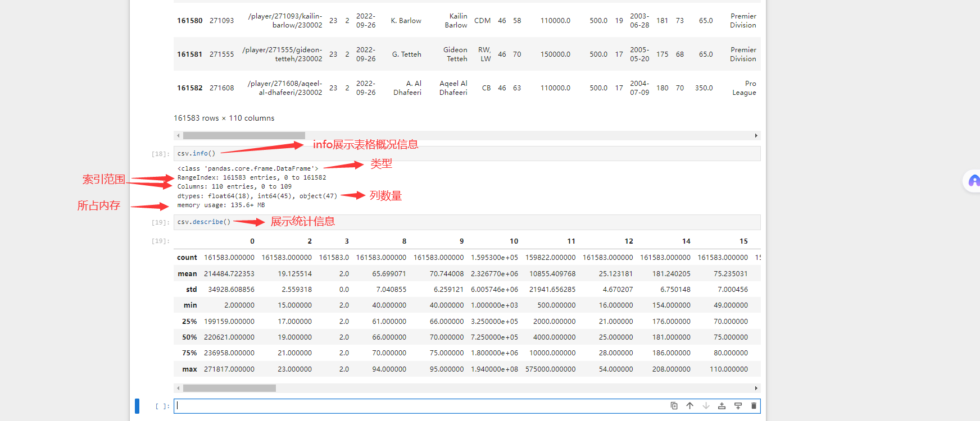Click column header '15' in describe table
The image size is (980, 421).
tap(743, 241)
